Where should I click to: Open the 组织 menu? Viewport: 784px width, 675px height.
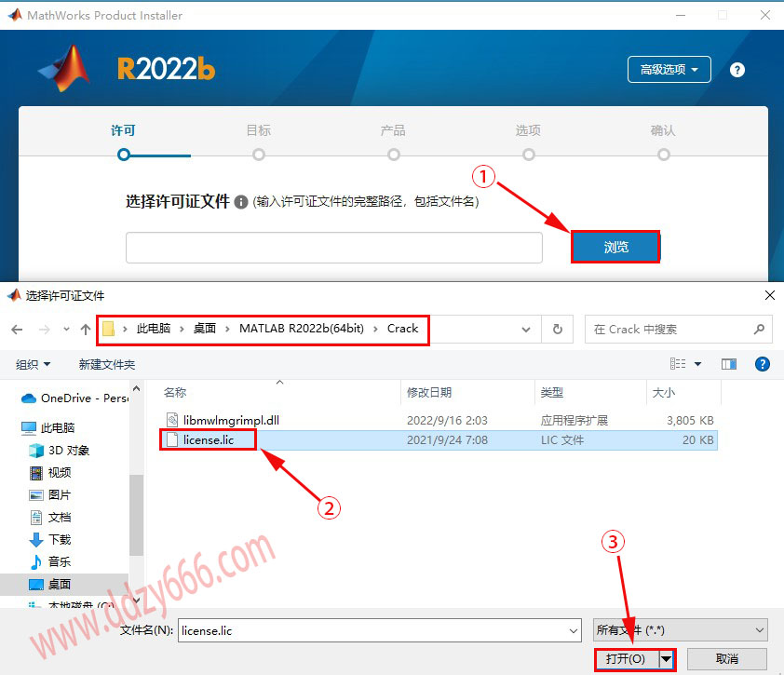coord(33,365)
